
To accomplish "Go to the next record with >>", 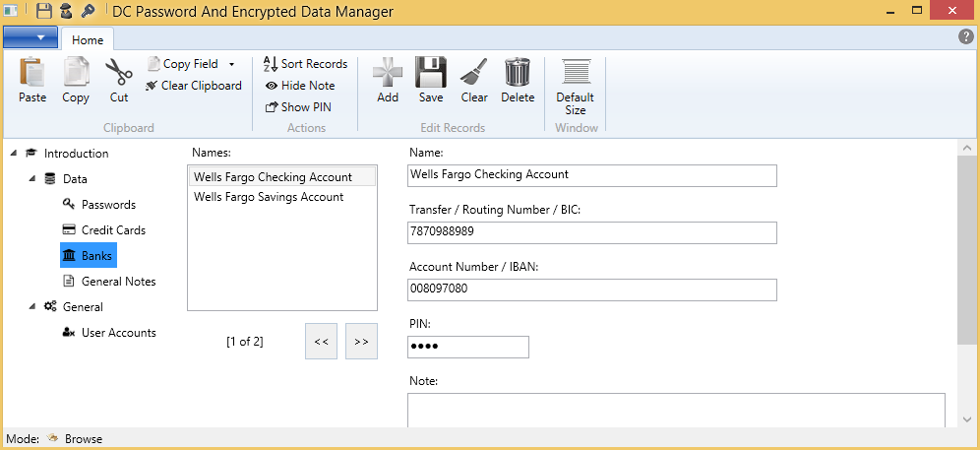I will point(361,341).
